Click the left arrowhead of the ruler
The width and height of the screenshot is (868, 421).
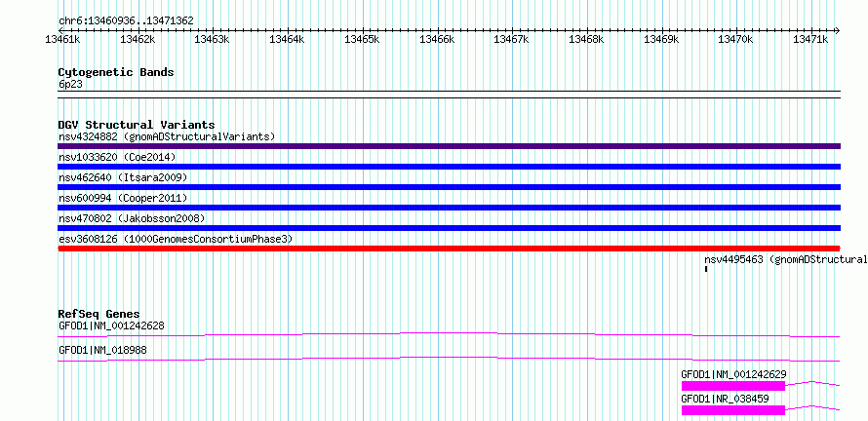(60, 30)
